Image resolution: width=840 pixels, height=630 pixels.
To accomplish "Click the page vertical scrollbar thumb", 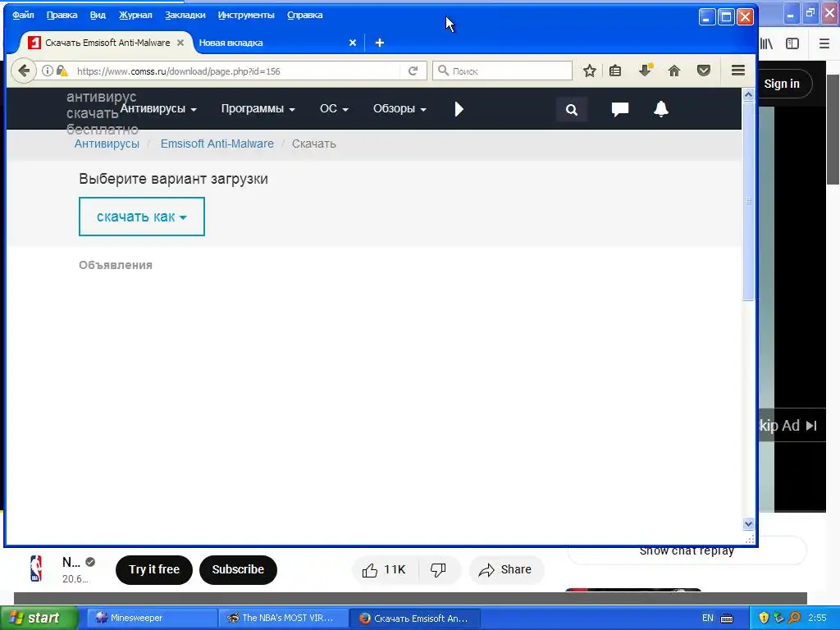I will pyautogui.click(x=748, y=202).
